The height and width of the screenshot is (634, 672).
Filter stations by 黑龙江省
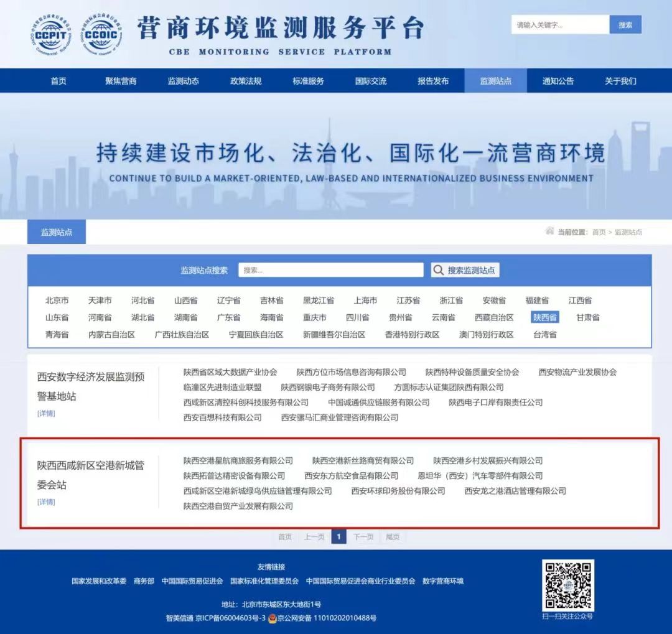319,301
